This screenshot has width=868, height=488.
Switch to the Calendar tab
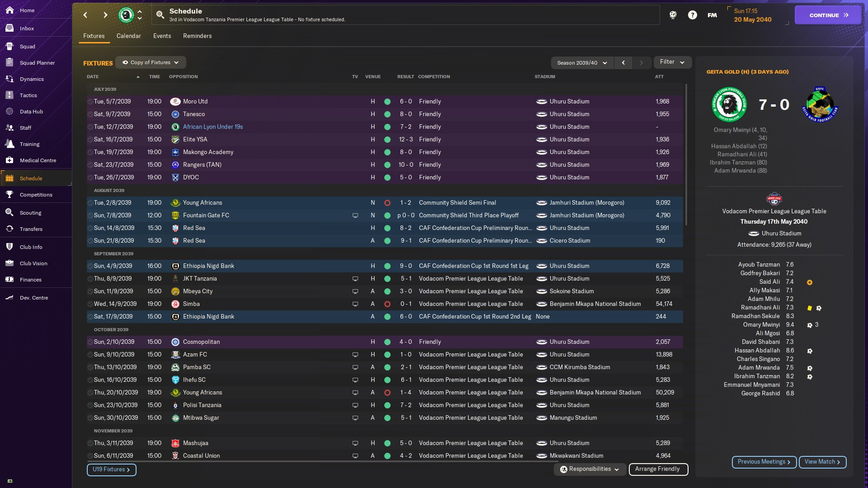tap(128, 36)
